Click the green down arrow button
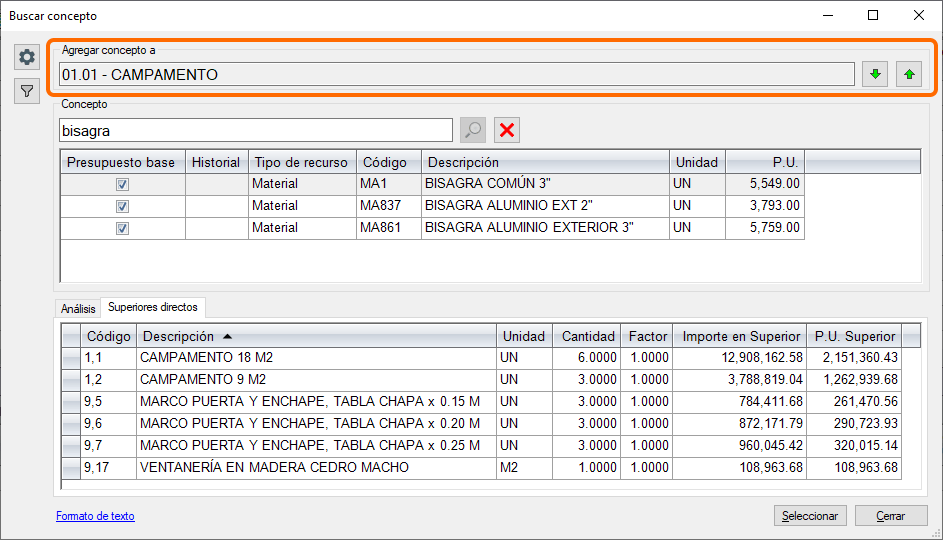 (x=875, y=75)
